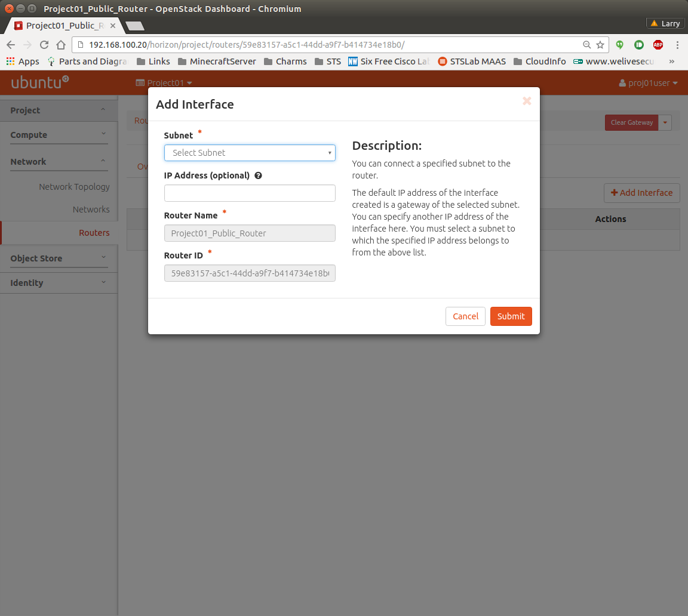Open the proj01user account menu

(649, 83)
